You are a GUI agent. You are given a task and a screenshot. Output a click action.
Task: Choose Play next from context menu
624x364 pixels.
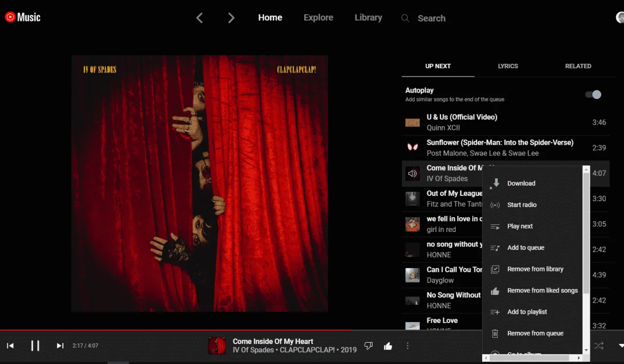pos(520,226)
